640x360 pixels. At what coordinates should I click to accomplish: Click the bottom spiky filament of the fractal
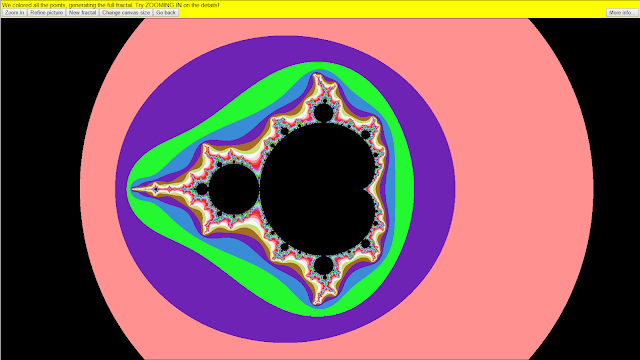pyautogui.click(x=318, y=297)
